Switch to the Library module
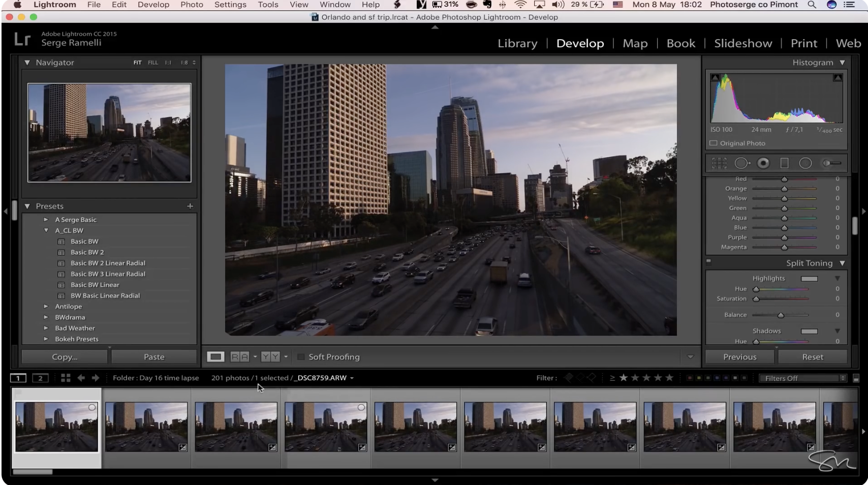This screenshot has height=485, width=868. 517,43
